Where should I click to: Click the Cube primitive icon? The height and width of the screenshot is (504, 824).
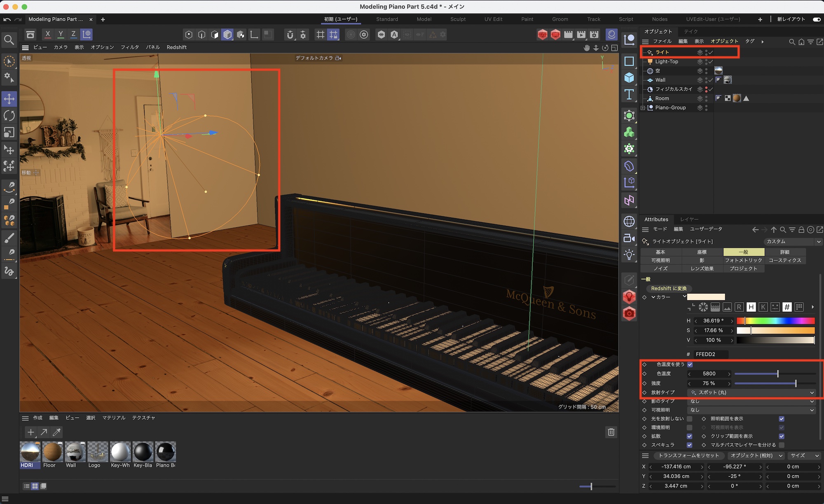point(629,77)
